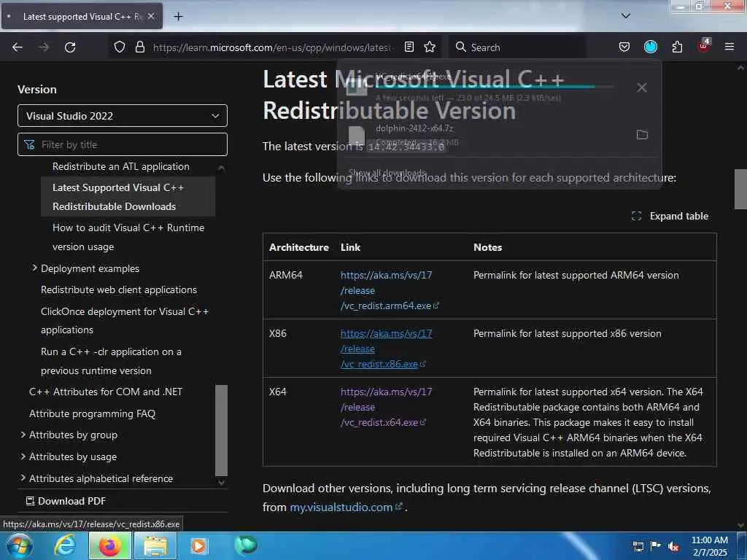This screenshot has width=747, height=560.
Task: Expand Attributes by group
Action: click(x=23, y=435)
